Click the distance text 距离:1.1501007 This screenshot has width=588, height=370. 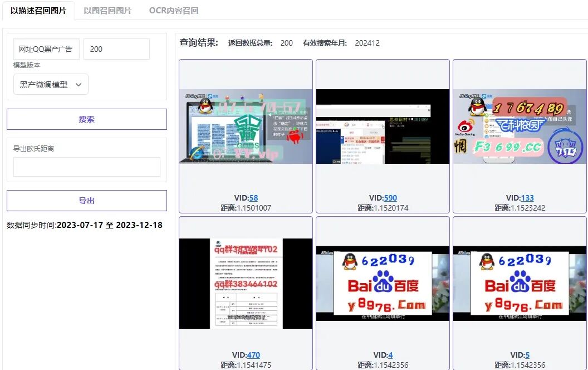246,208
